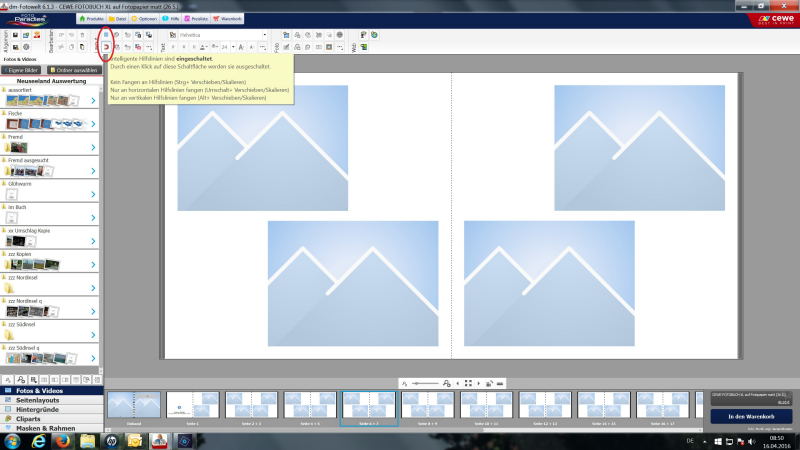
Task: Click the earth globe icon in Web group
Action: (374, 35)
